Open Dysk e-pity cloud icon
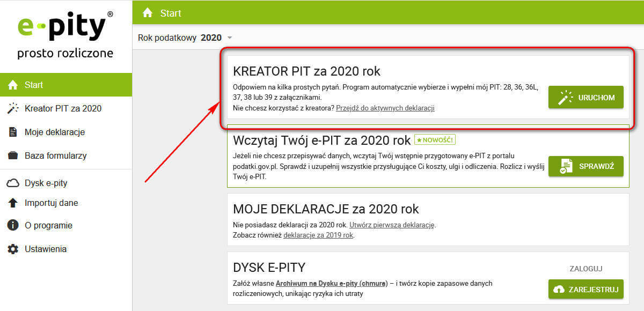This screenshot has width=644, height=311. (12, 183)
